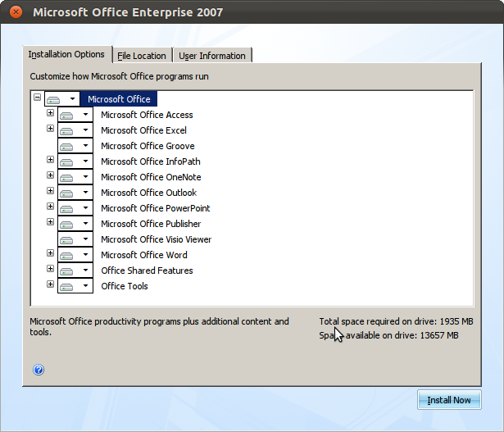Click the 'Total space required on drive: 1935 MB' text
The width and height of the screenshot is (504, 432).
pyautogui.click(x=396, y=321)
